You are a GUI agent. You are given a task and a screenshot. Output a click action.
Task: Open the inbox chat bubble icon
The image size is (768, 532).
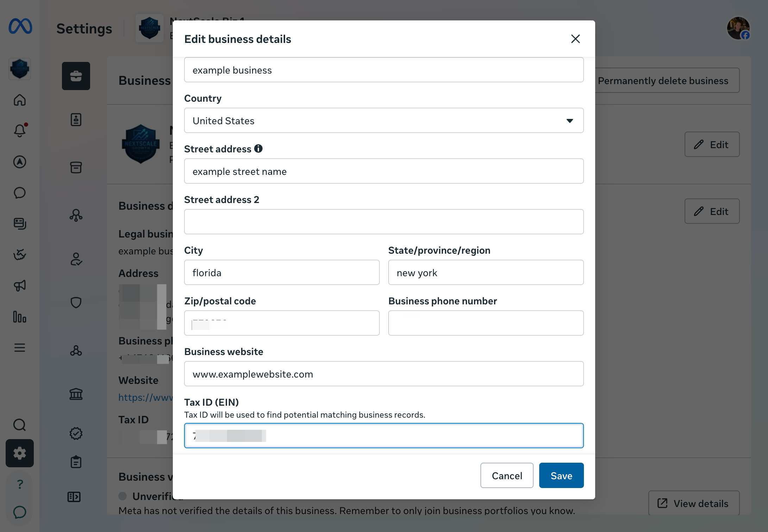point(20,193)
